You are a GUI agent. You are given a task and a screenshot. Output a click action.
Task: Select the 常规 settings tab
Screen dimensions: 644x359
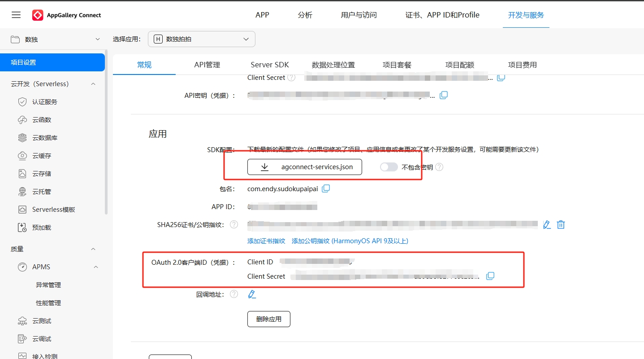tap(144, 65)
